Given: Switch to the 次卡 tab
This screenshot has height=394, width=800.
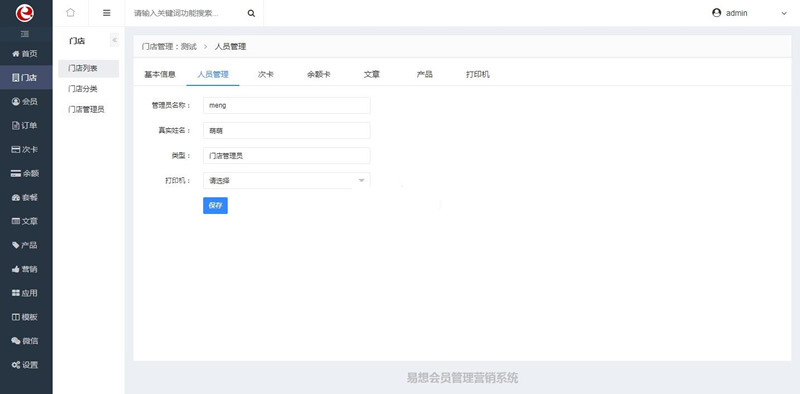Looking at the screenshot, I should click(265, 75).
